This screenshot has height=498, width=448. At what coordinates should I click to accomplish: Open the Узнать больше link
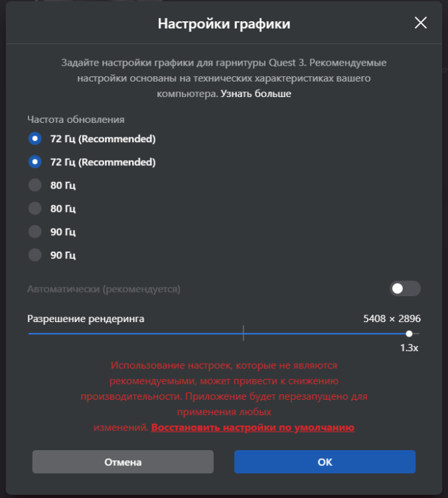[256, 94]
